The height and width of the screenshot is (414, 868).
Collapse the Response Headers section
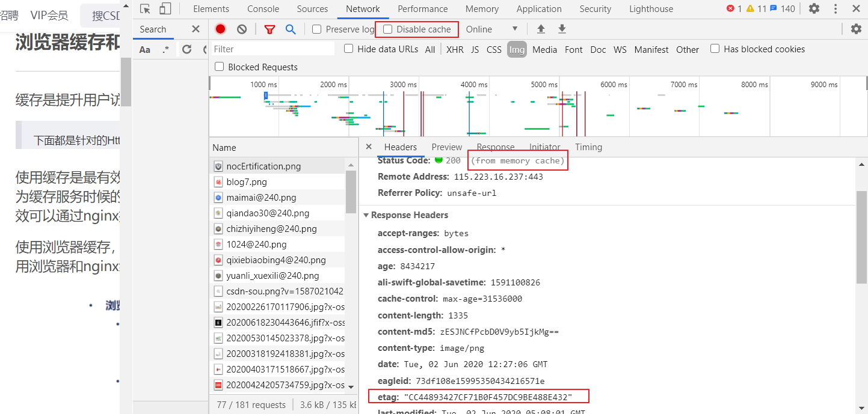click(x=366, y=215)
